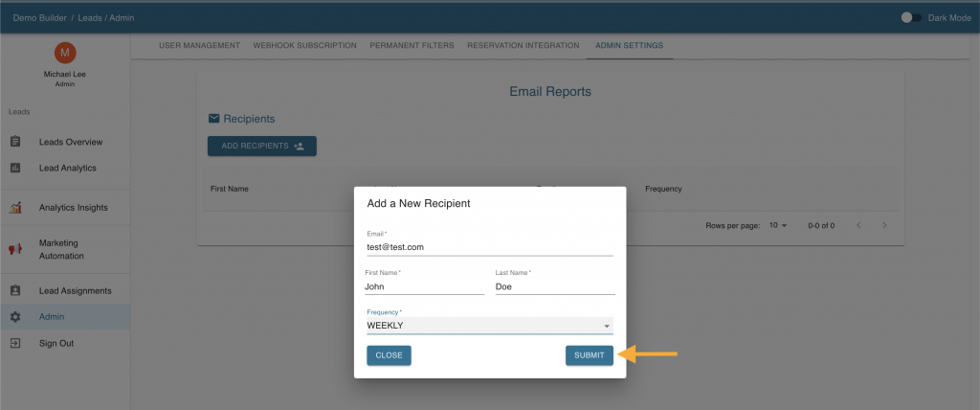980x410 pixels.
Task: Click the 0-0 of 0 pagination text
Action: pyautogui.click(x=820, y=225)
